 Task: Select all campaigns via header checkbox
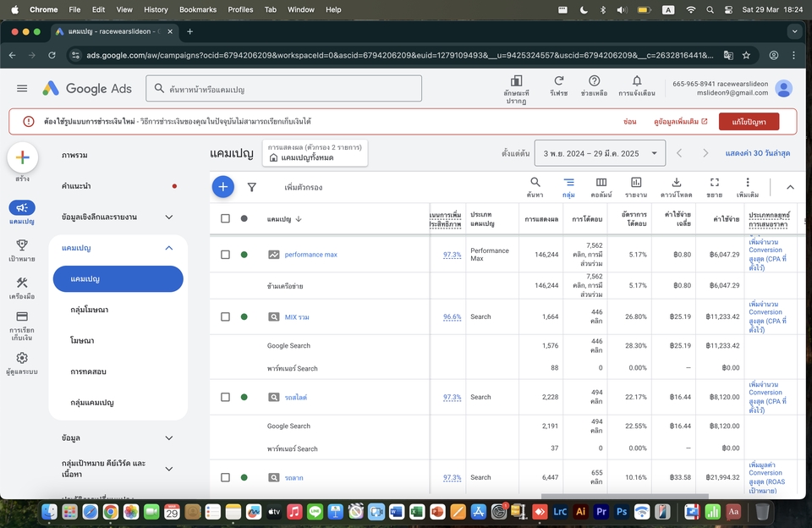(226, 218)
